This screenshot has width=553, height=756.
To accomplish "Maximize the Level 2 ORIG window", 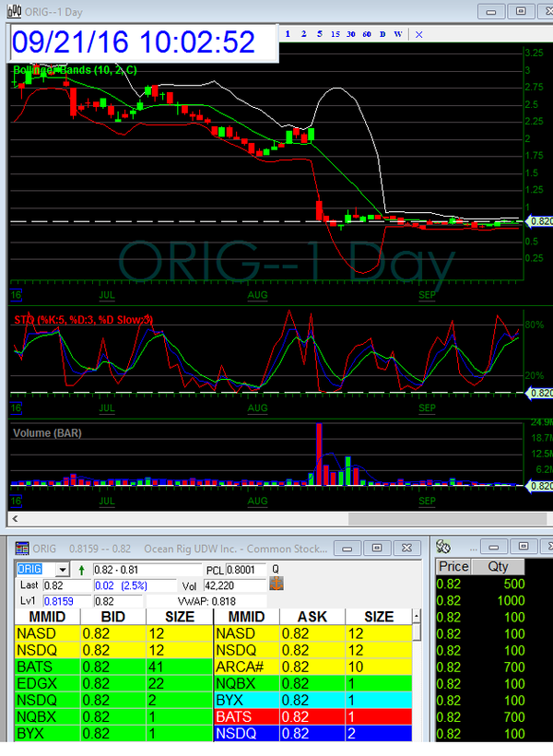I will (376, 548).
